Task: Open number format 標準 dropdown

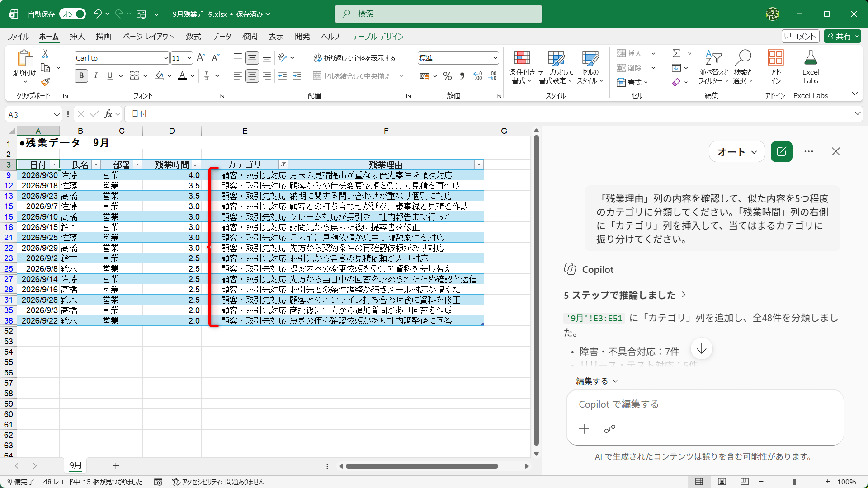Action: pyautogui.click(x=495, y=58)
